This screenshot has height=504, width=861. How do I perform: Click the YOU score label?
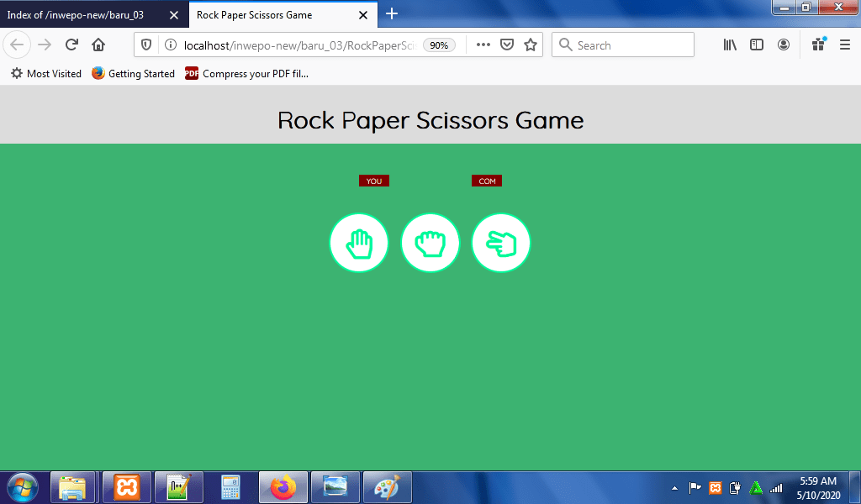point(374,181)
